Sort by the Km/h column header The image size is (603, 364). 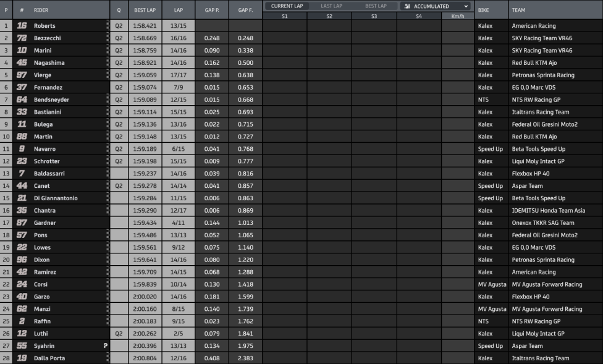tap(458, 16)
